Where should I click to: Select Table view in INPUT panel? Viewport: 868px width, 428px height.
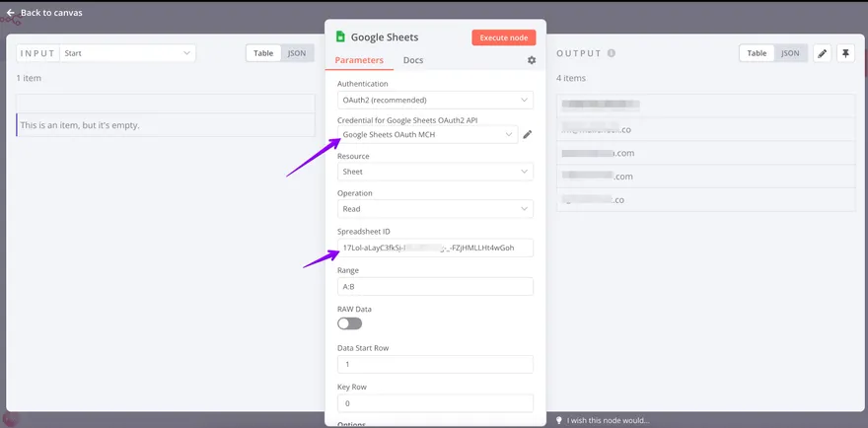coord(263,53)
